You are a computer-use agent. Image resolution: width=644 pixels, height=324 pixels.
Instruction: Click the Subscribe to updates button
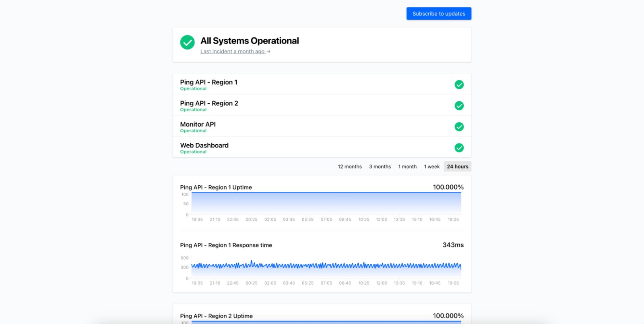pyautogui.click(x=439, y=14)
